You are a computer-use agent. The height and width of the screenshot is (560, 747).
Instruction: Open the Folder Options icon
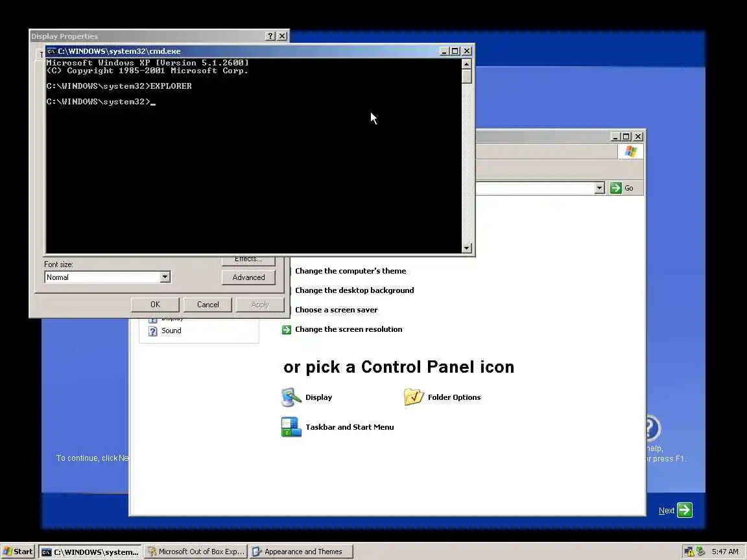(414, 397)
